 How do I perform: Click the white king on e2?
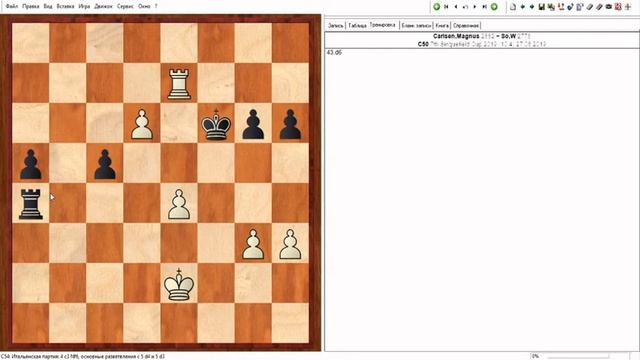[x=179, y=284]
